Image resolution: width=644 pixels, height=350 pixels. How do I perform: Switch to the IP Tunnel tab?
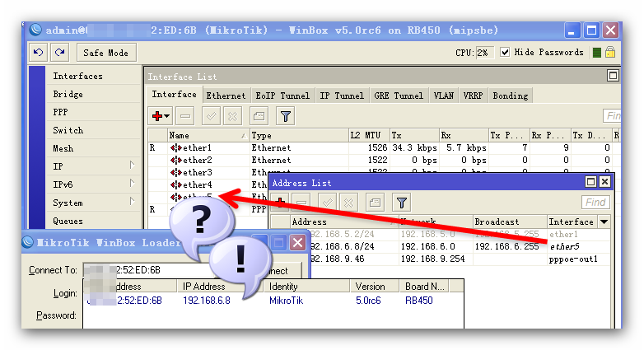click(x=342, y=96)
